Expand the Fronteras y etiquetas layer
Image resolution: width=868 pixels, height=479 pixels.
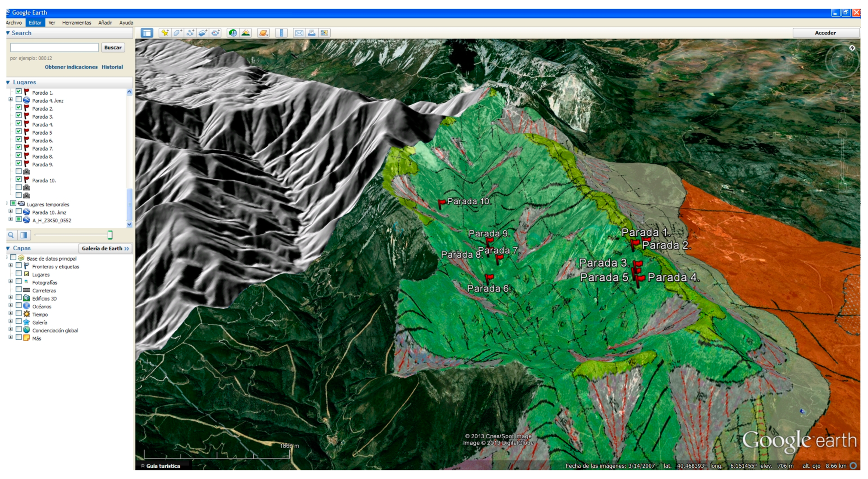pos(10,266)
